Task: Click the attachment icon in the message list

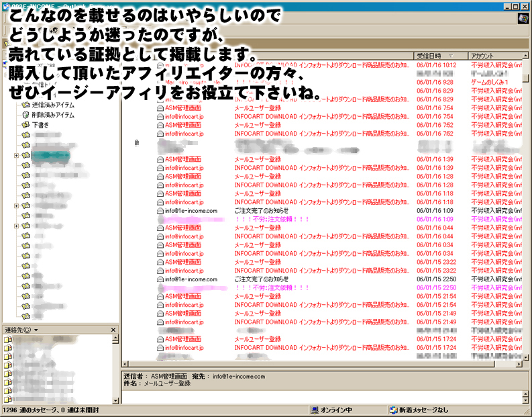Action: [x=137, y=142]
